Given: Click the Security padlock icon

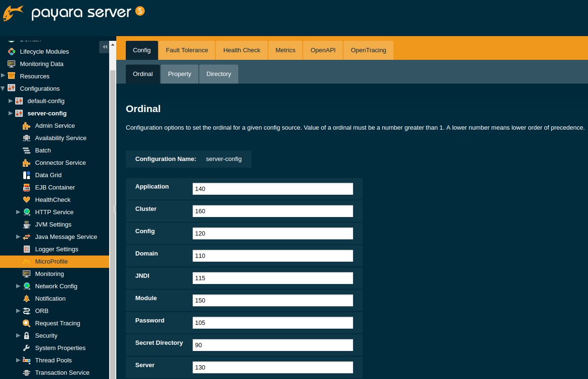Looking at the screenshot, I should tap(27, 335).
